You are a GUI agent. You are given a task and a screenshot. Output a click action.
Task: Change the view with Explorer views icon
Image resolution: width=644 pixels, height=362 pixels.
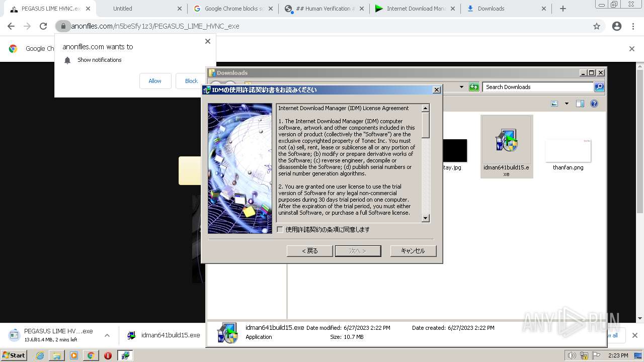click(554, 104)
